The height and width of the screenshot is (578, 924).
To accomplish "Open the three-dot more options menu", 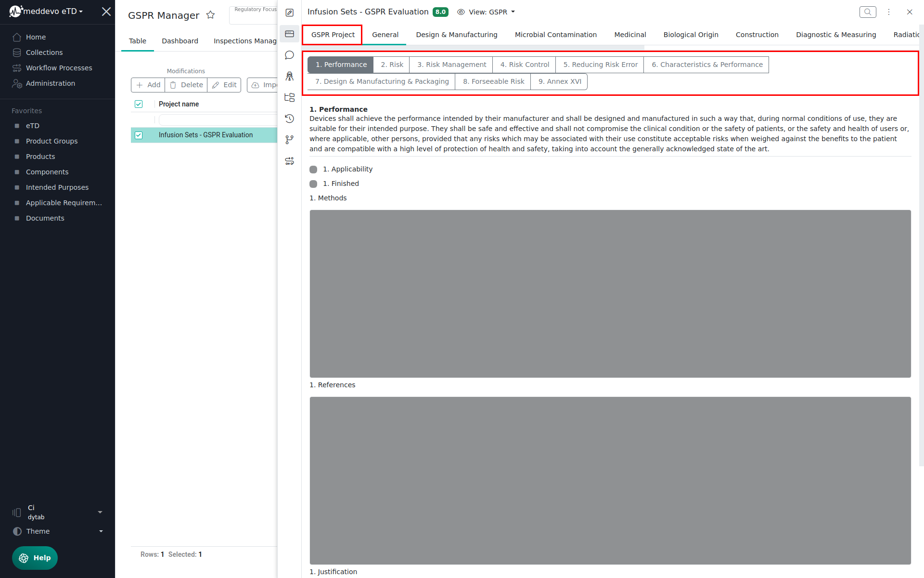I will [x=888, y=12].
